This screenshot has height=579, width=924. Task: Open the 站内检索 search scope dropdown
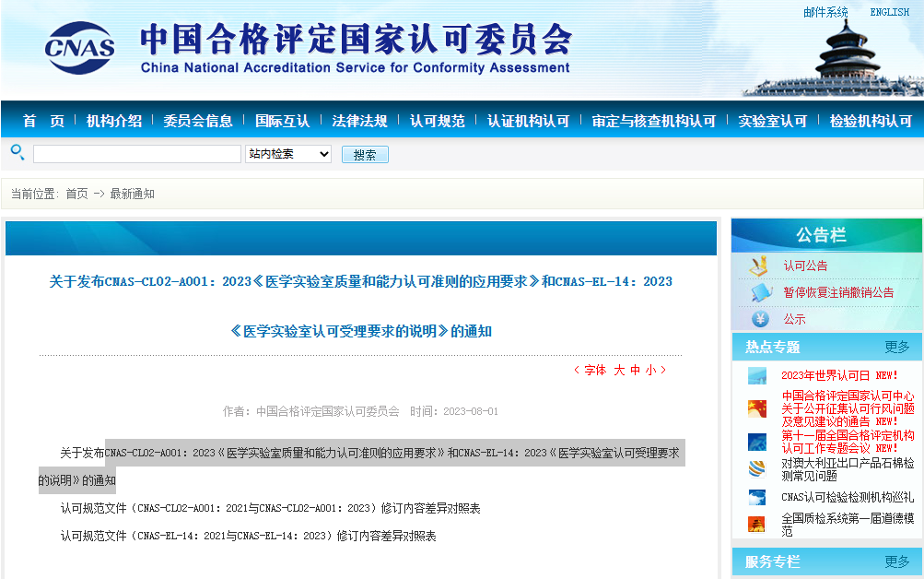(288, 154)
